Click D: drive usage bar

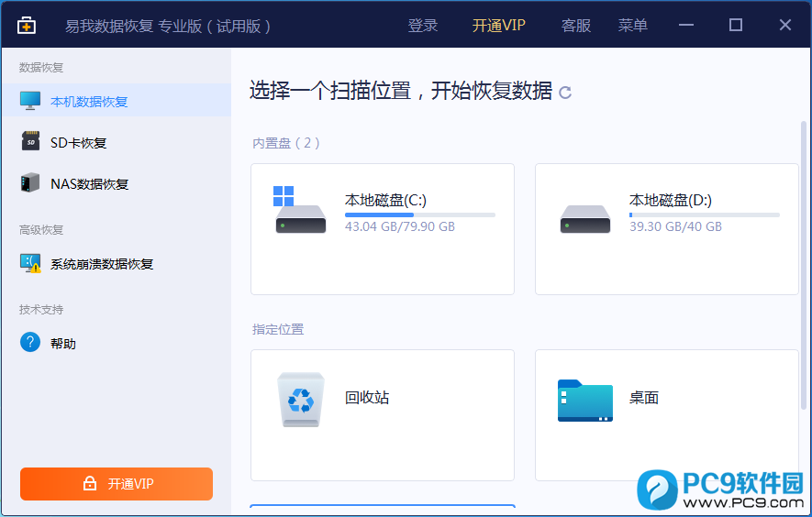coord(705,214)
